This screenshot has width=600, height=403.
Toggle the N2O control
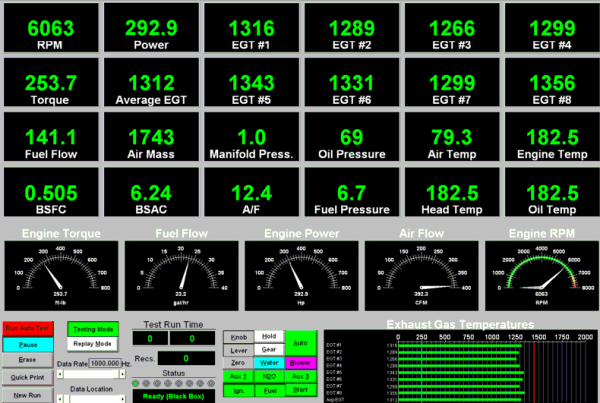(268, 375)
